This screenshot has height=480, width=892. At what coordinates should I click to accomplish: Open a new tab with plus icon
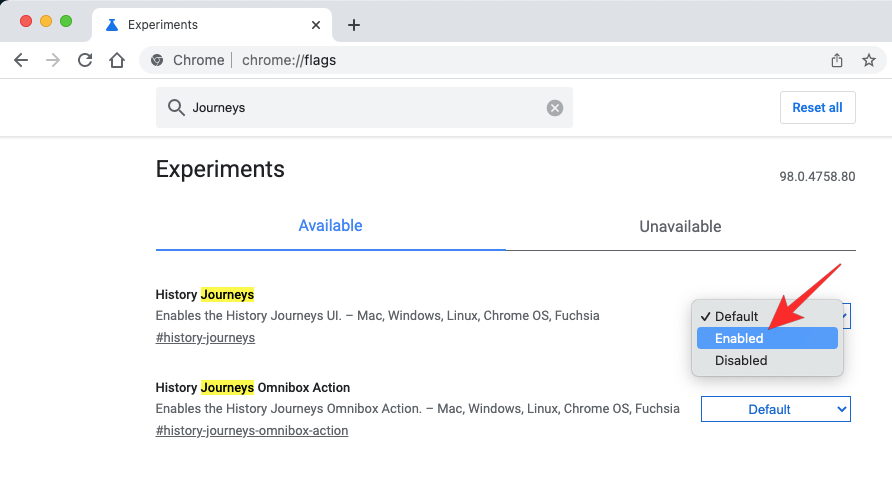[353, 24]
